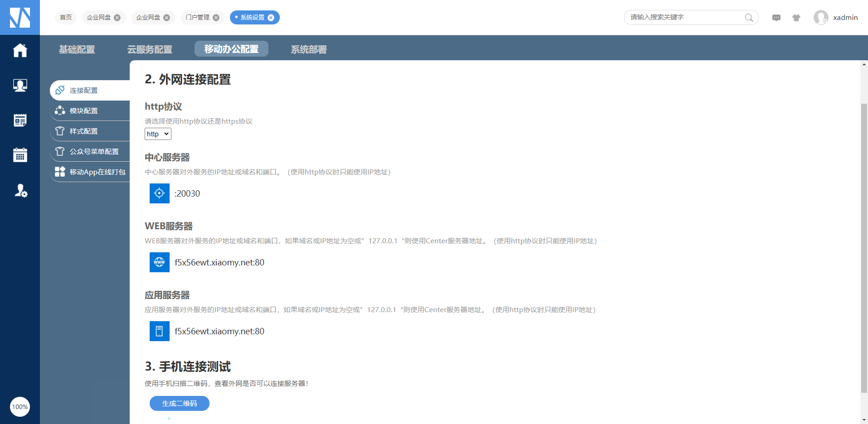868x424 pixels.
Task: Open the http protocol dropdown
Action: pyautogui.click(x=158, y=134)
